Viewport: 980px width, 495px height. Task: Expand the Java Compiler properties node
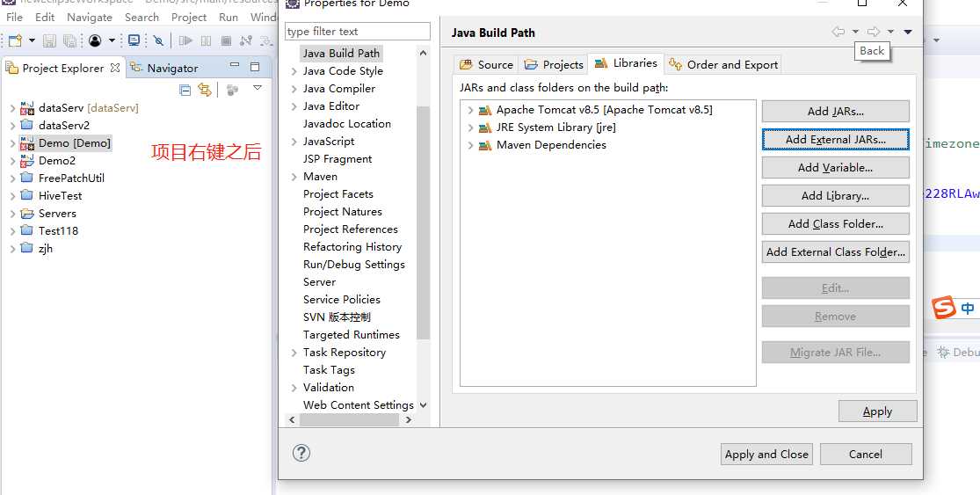(x=294, y=89)
